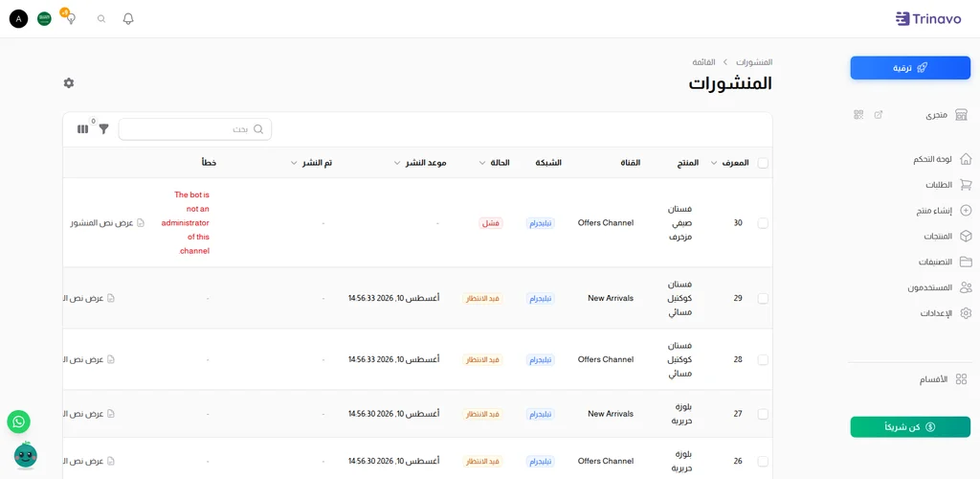Viewport: 980px width, 479px height.
Task: Click the dashboard home icon
Action: click(x=966, y=159)
